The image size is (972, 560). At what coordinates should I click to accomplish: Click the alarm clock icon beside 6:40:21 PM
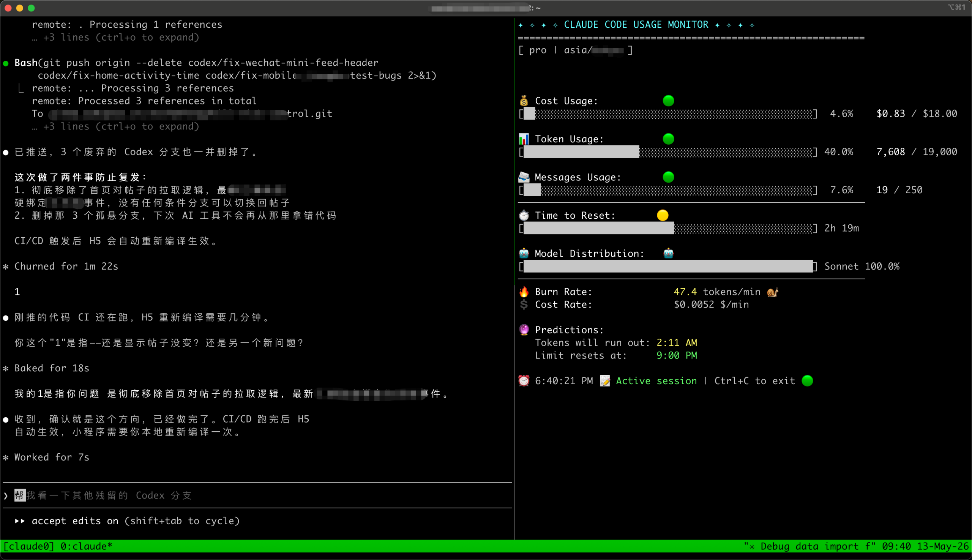point(524,381)
